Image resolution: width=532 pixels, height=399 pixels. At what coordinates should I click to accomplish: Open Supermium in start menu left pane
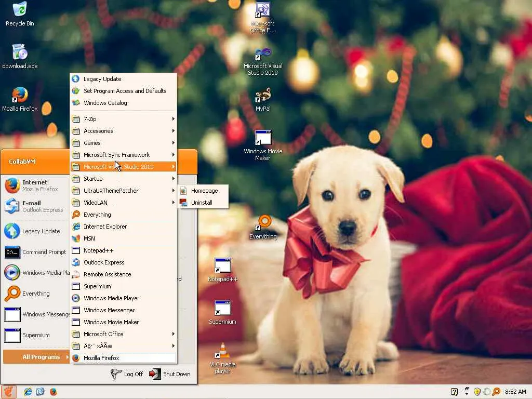[x=36, y=335]
